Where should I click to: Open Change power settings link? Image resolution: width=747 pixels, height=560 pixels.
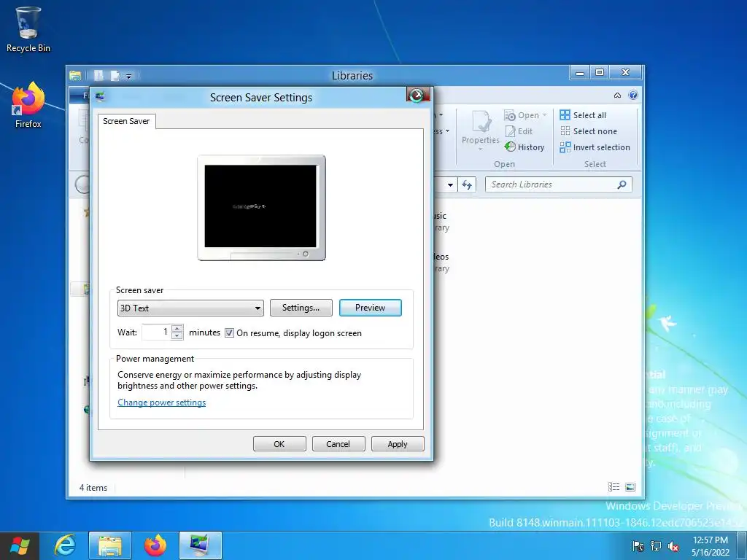click(x=161, y=402)
